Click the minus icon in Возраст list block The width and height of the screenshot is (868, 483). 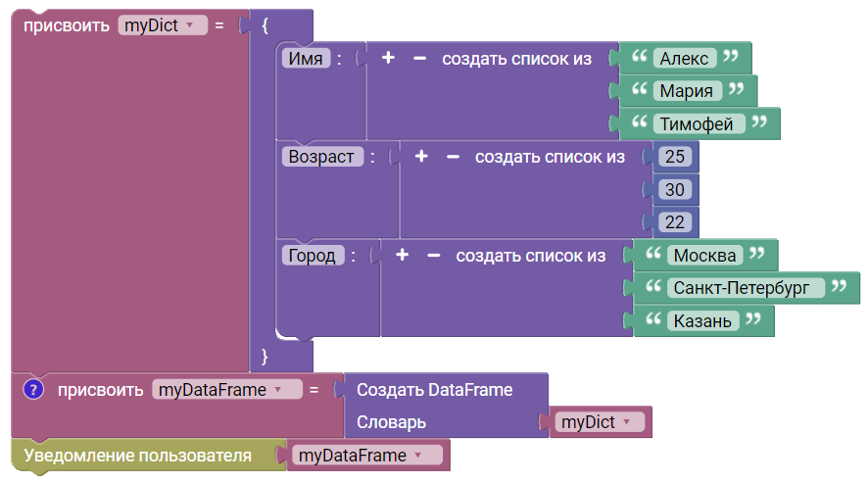(x=453, y=157)
